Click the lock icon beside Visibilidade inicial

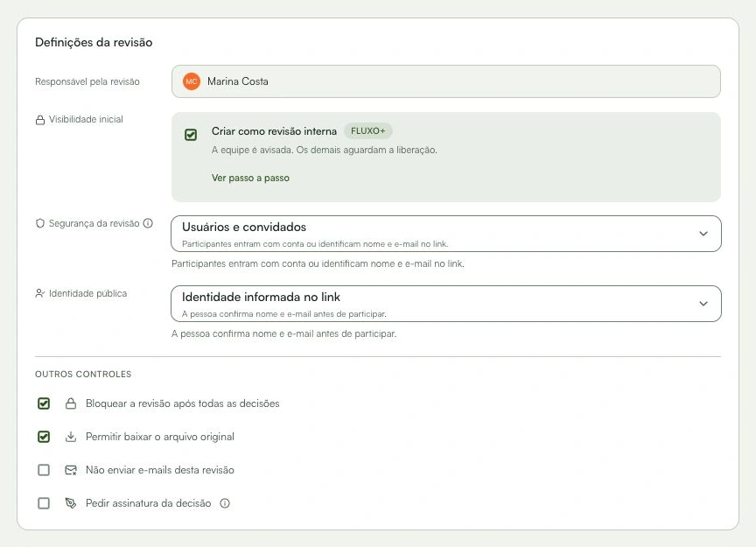[40, 120]
